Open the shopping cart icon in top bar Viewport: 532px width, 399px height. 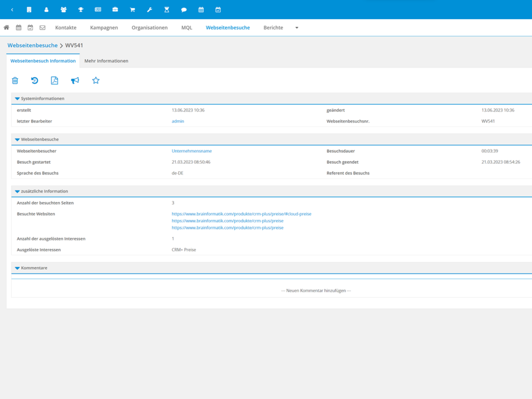pyautogui.click(x=132, y=10)
